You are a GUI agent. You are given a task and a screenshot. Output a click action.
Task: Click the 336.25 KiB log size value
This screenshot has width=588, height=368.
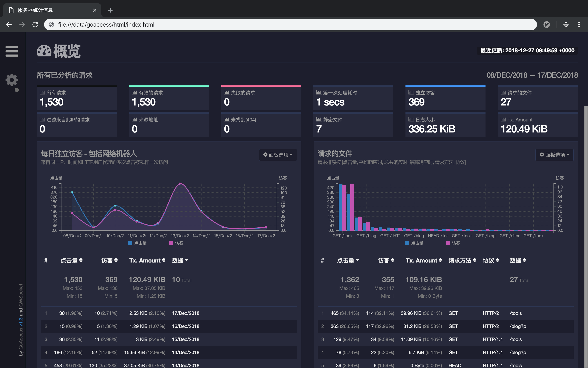pos(432,129)
